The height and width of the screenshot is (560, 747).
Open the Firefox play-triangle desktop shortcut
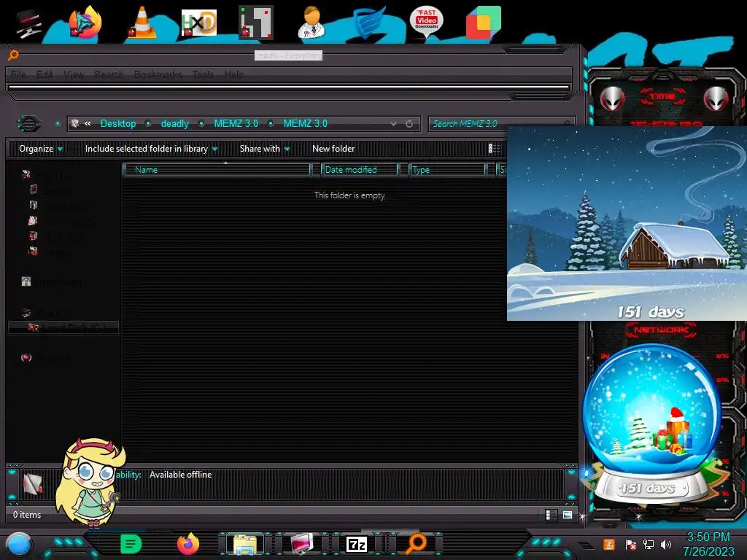[85, 23]
